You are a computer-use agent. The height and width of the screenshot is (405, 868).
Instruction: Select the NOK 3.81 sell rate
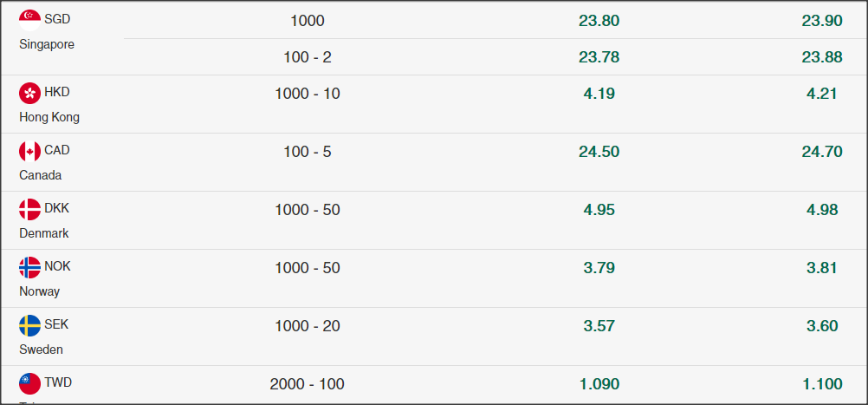[822, 268]
